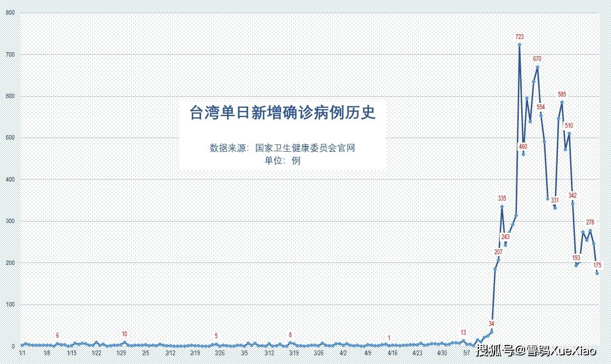
Task: Select the data label 460
Action: 523,146
